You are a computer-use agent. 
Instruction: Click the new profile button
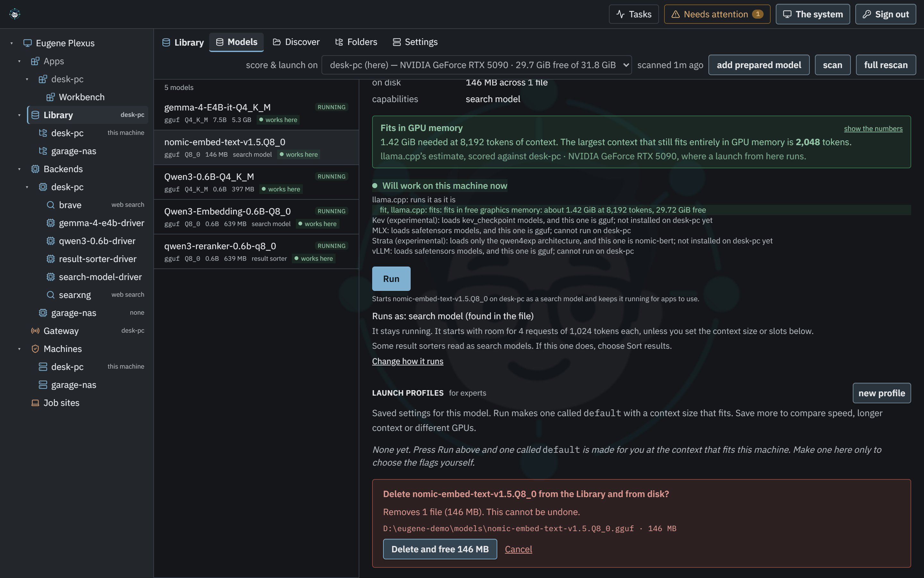tap(882, 393)
